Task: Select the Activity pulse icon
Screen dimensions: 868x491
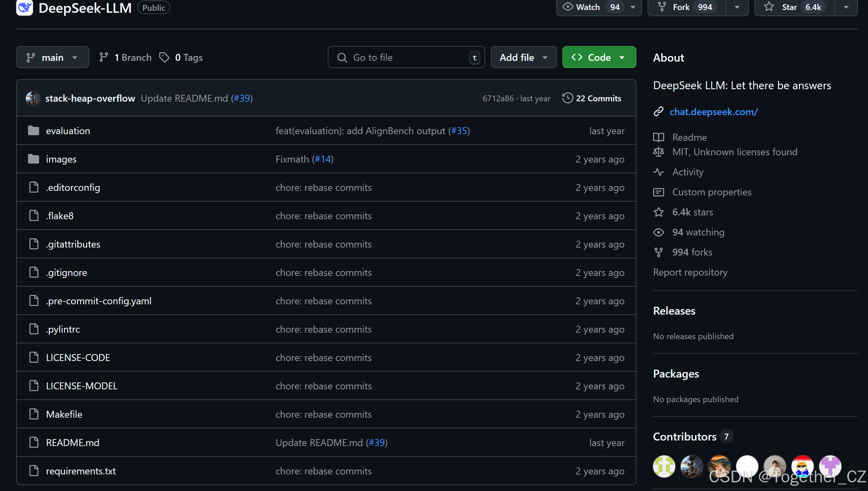Action: pyautogui.click(x=659, y=172)
